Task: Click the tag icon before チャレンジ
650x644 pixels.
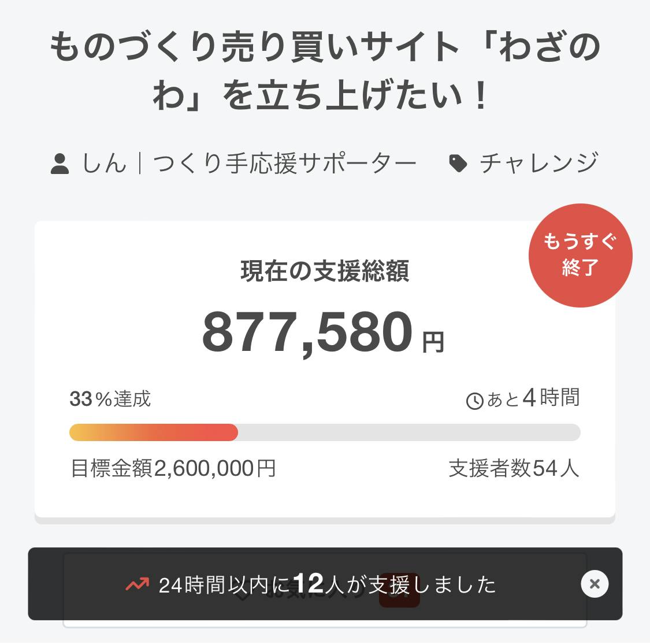Action: tap(458, 164)
